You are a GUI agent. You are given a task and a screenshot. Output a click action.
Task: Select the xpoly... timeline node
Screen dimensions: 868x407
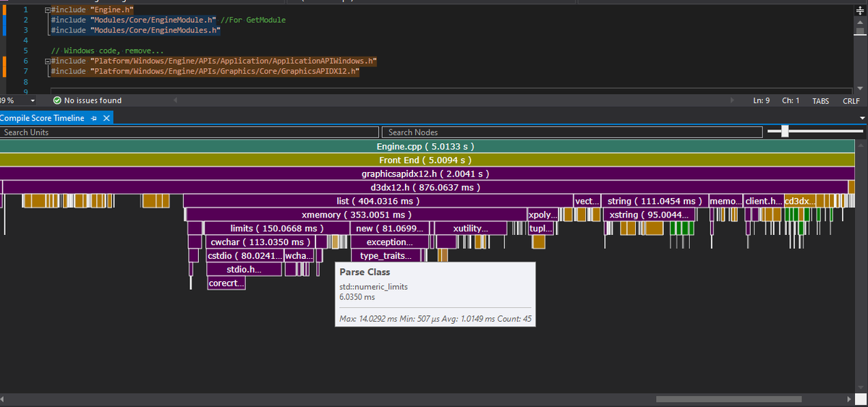point(543,215)
